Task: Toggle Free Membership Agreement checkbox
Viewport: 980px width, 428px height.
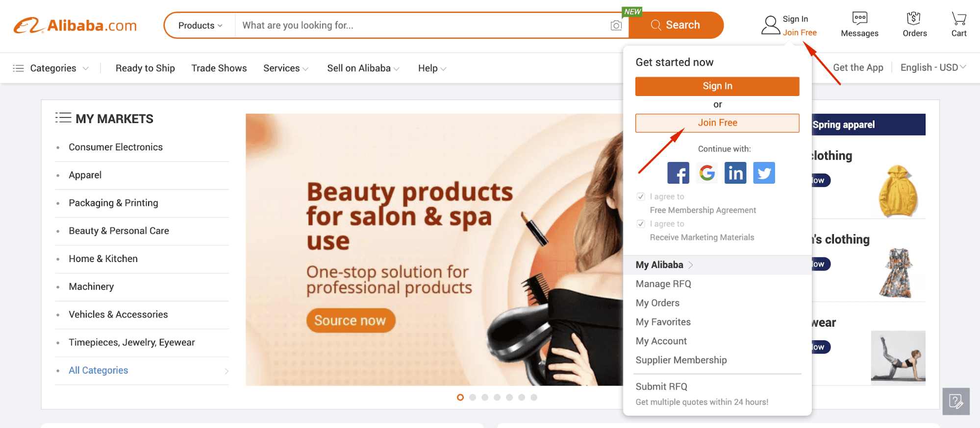Action: (641, 196)
